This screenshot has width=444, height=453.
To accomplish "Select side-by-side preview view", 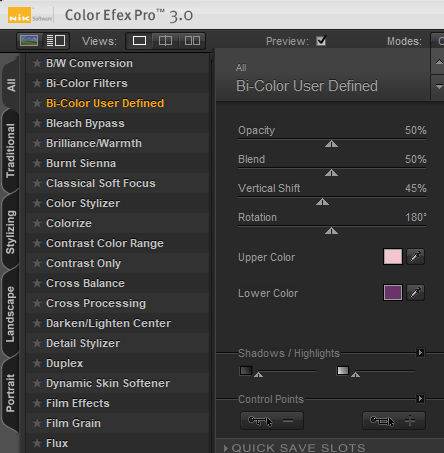I will coord(192,41).
